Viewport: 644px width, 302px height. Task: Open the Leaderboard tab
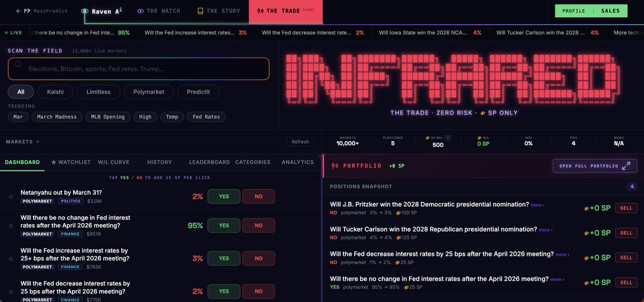pyautogui.click(x=209, y=162)
